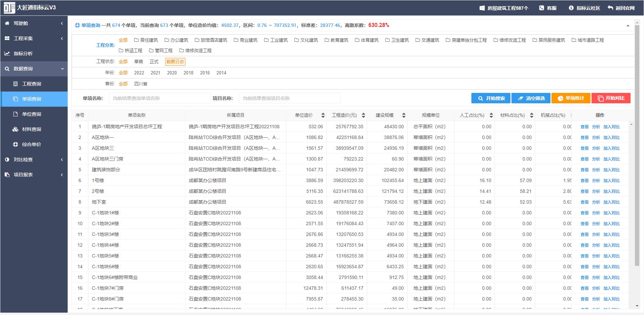Click the 指标分析 chart icon
The image size is (644, 315).
point(7,54)
